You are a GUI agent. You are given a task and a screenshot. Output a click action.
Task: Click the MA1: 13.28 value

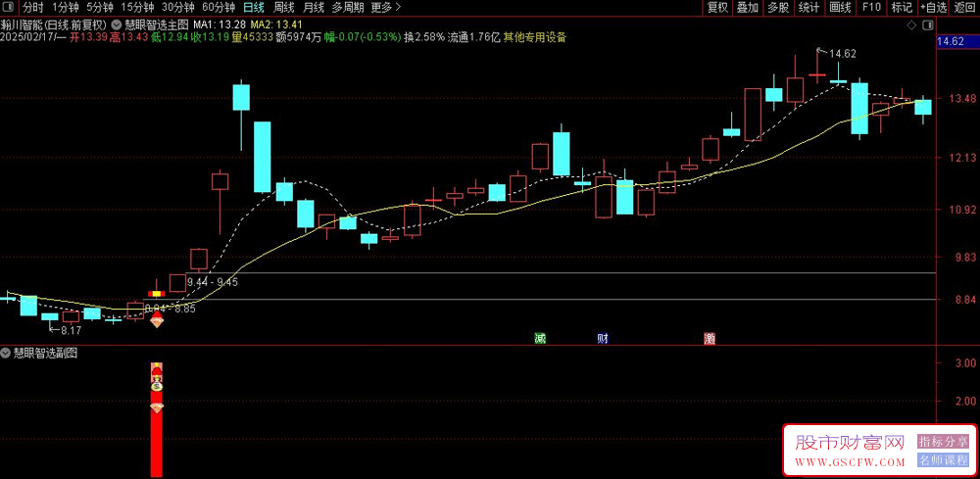[219, 24]
